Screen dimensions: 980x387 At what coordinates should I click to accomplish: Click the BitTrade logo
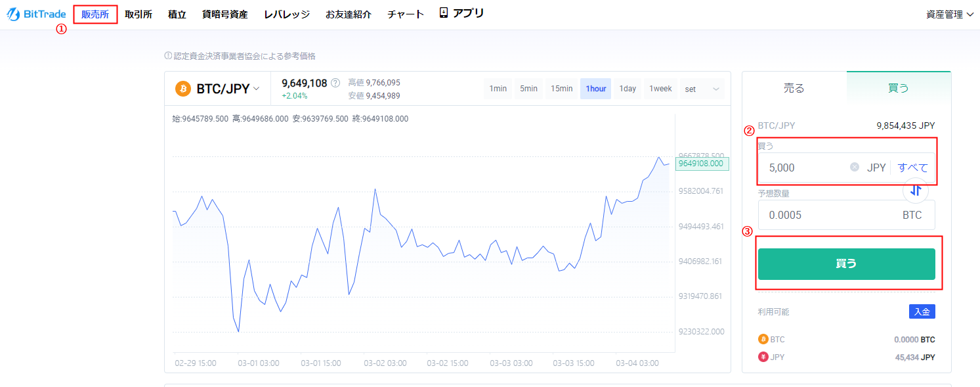[37, 14]
